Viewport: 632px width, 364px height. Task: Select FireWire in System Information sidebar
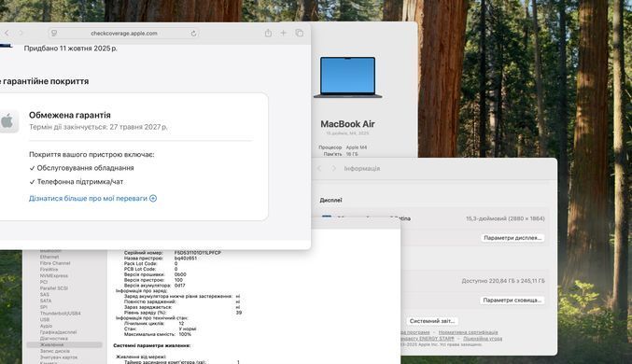(x=49, y=270)
